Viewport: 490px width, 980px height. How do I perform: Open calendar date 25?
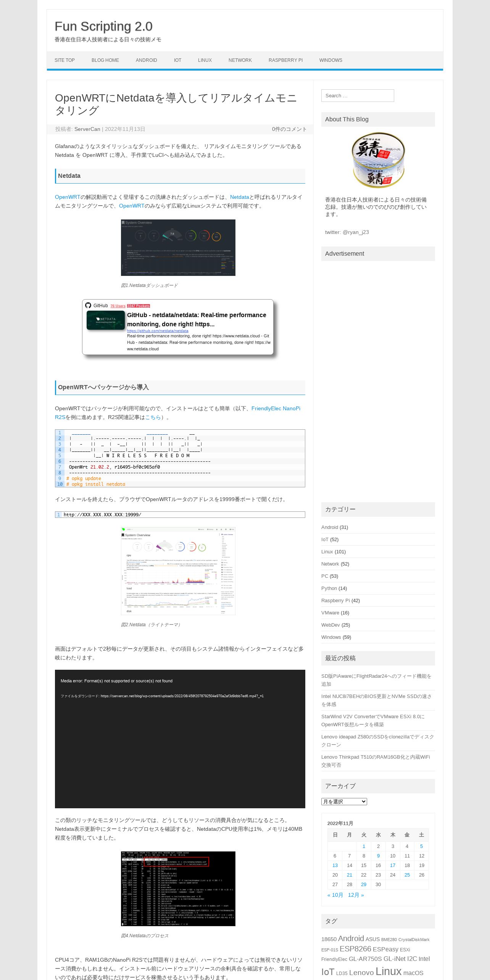[x=407, y=875]
